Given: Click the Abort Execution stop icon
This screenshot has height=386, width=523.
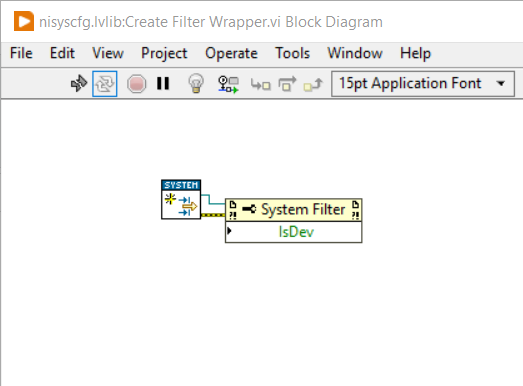Looking at the screenshot, I should [136, 84].
